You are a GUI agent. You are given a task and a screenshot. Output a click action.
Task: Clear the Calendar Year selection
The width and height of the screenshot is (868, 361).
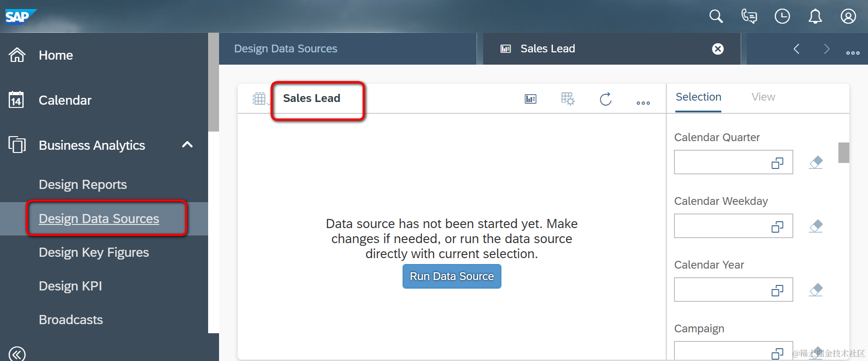click(x=816, y=290)
